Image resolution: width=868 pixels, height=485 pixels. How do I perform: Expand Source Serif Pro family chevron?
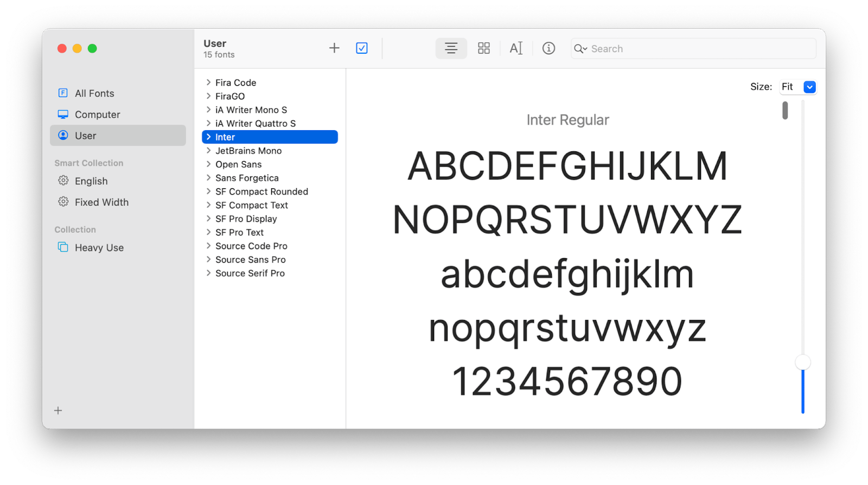(x=208, y=273)
